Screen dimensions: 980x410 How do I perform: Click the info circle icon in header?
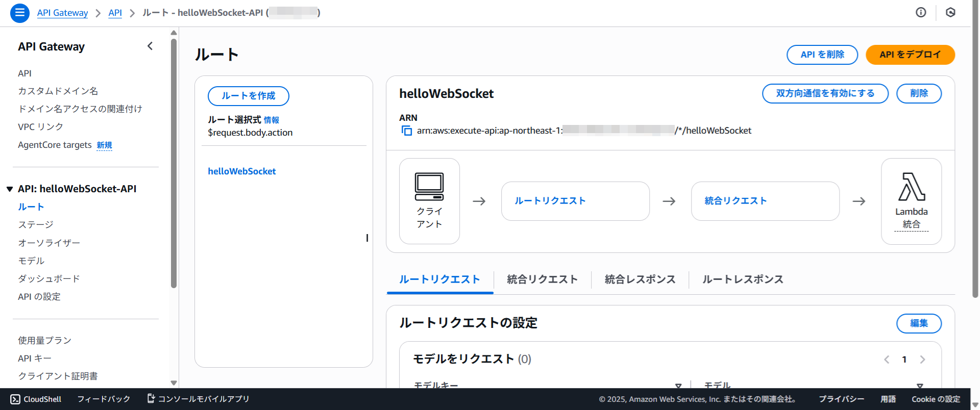coord(921,13)
